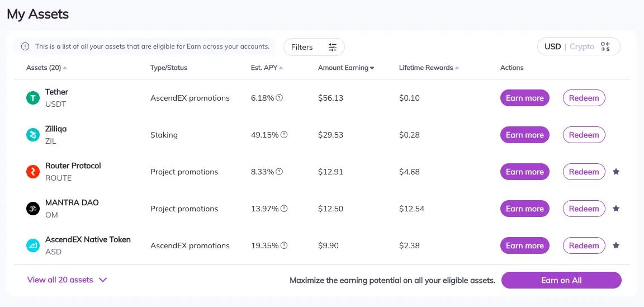644x307 pixels.
Task: Open APY info icon next to 19.35%
Action: tap(284, 245)
